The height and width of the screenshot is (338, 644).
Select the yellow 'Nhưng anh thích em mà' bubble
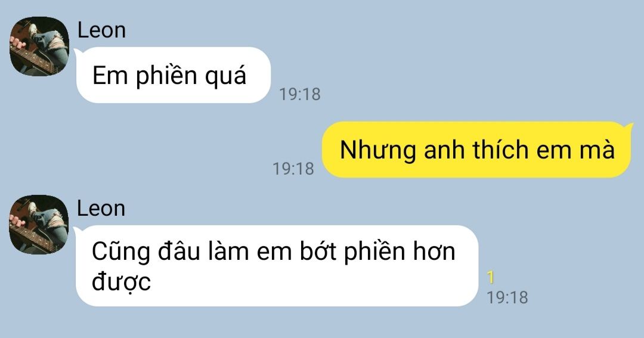(477, 150)
